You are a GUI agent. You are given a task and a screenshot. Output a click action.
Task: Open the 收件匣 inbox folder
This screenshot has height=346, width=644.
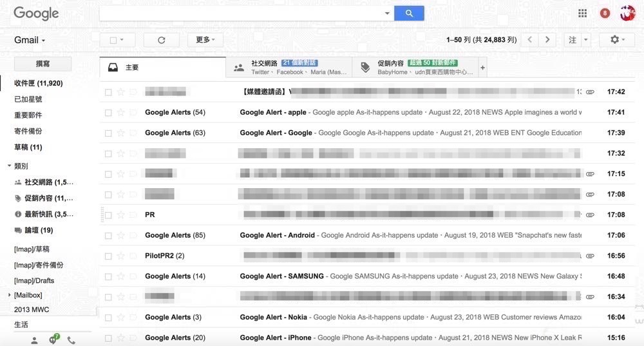point(38,83)
